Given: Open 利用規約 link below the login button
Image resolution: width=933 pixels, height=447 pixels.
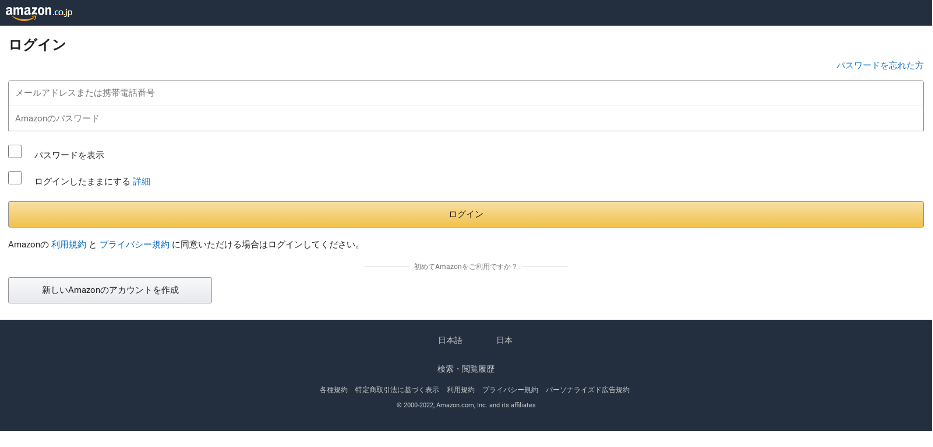Looking at the screenshot, I should [x=68, y=245].
